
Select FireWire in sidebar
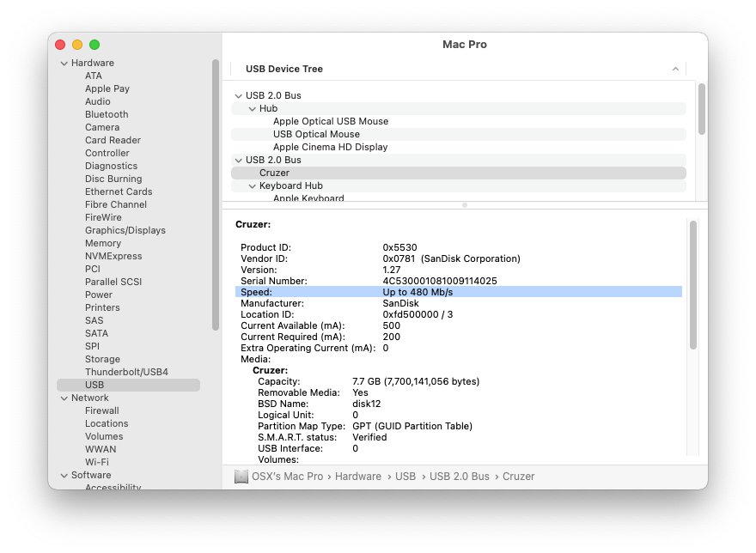coord(103,217)
